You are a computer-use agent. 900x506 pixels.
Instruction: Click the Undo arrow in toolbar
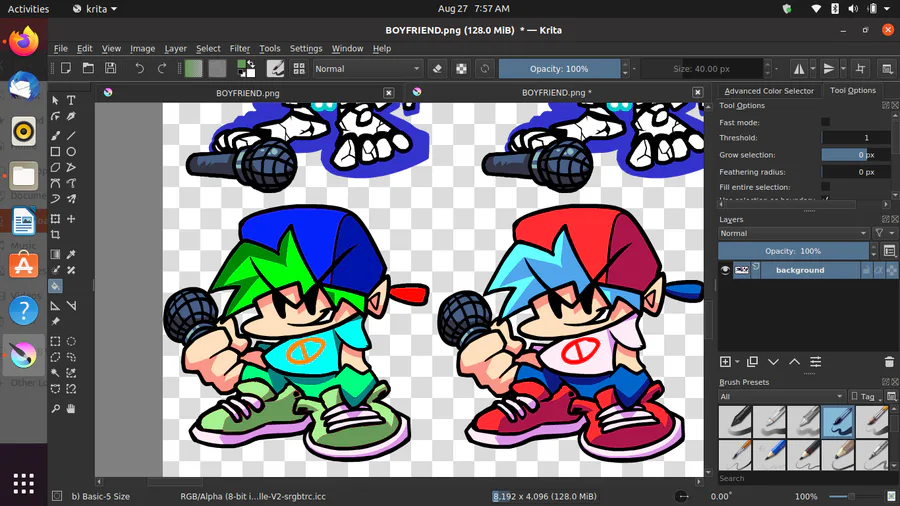coord(139,69)
